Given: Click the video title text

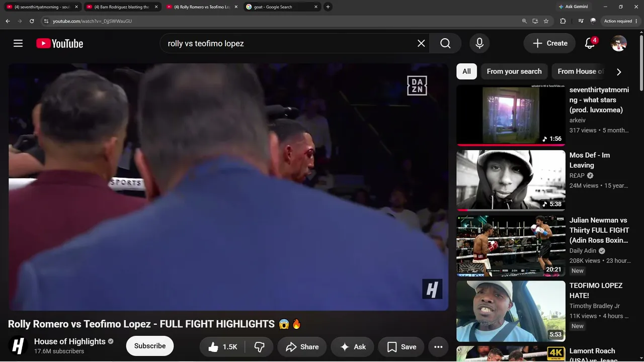Looking at the screenshot, I should click(x=154, y=324).
